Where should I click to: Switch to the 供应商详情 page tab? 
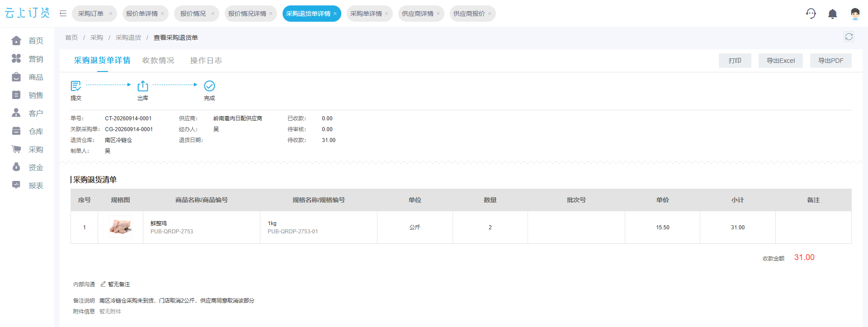click(x=418, y=14)
